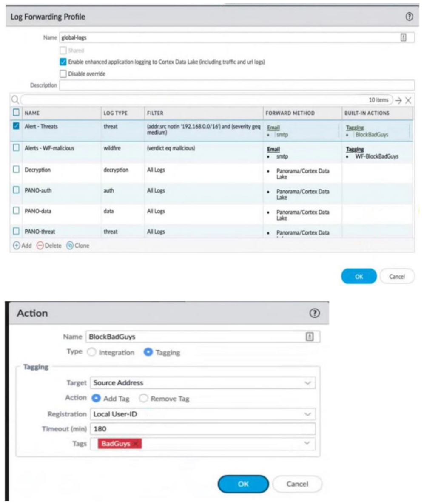Choose the Remove Tag action option
424x504 pixels.
pos(143,399)
